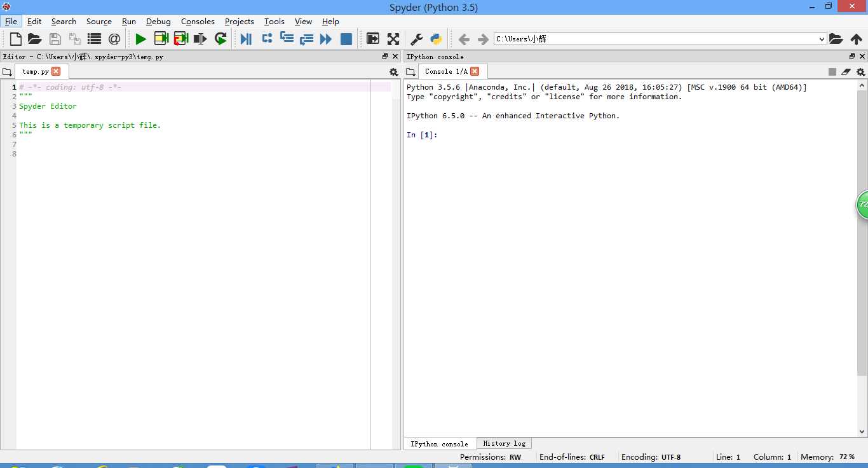
Task: Go forward with the right arrow icon
Action: (x=483, y=39)
